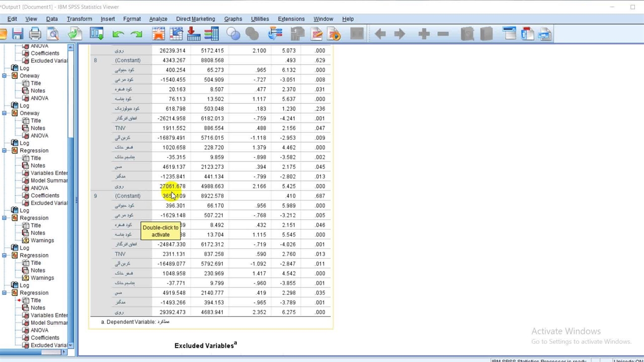Click the Variables icon in toolbar
The height and width of the screenshot is (362, 644).
212,34
